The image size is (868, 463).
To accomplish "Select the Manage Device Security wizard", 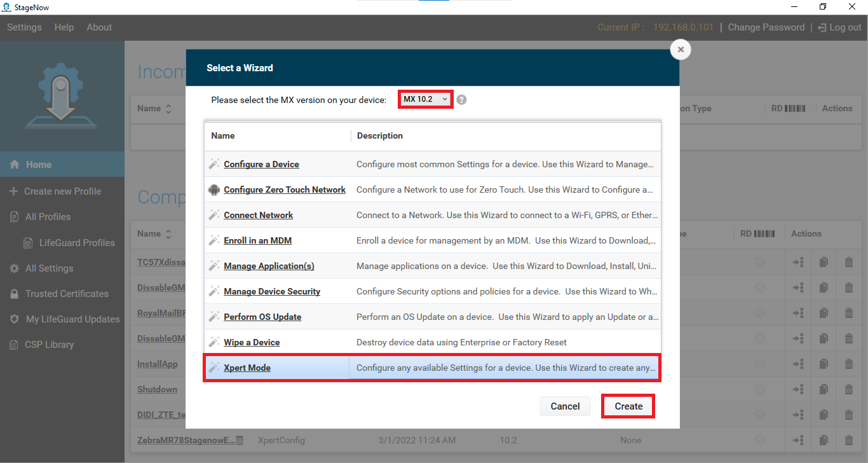I will click(x=272, y=291).
